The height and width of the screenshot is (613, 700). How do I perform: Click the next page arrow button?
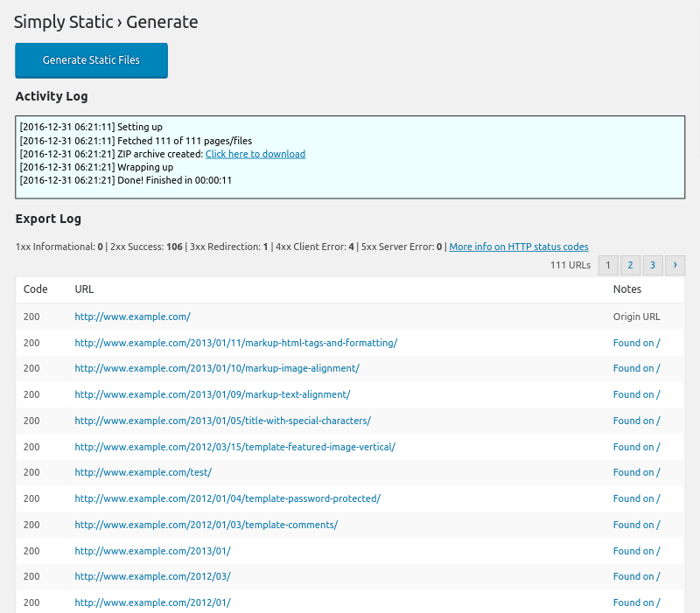tap(675, 265)
